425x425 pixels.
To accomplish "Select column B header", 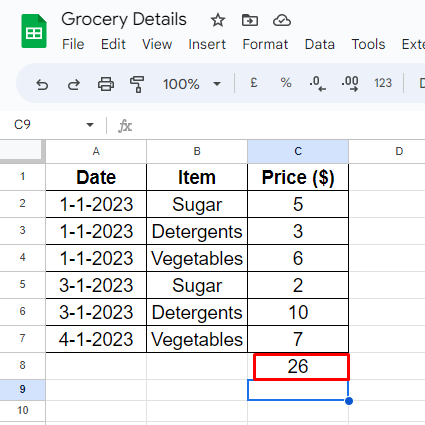I will (x=197, y=152).
